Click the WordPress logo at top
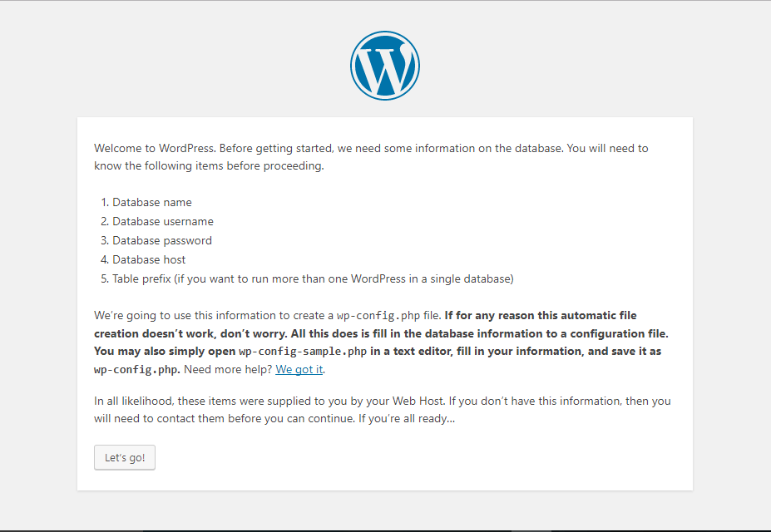 tap(385, 66)
